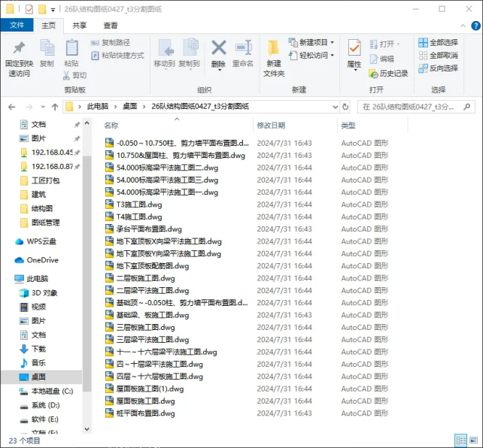This screenshot has width=483, height=448.
Task: Click the search box for this folder
Action: pyautogui.click(x=418, y=107)
